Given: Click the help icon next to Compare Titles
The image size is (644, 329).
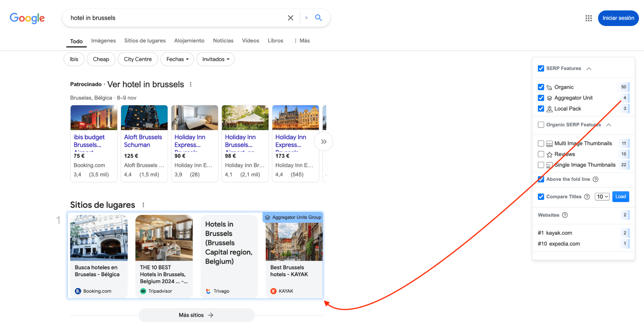Looking at the screenshot, I should [587, 197].
